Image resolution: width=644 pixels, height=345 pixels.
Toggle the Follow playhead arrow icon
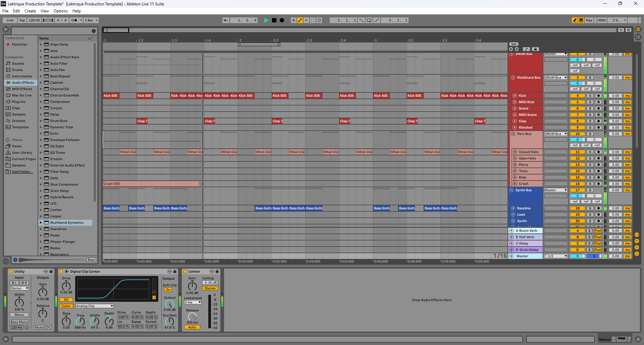225,20
